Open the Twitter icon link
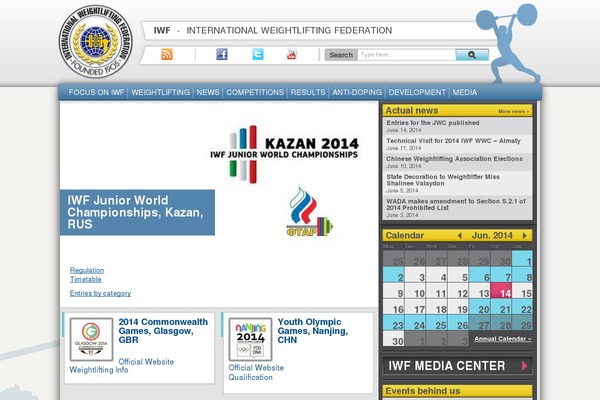 click(258, 54)
